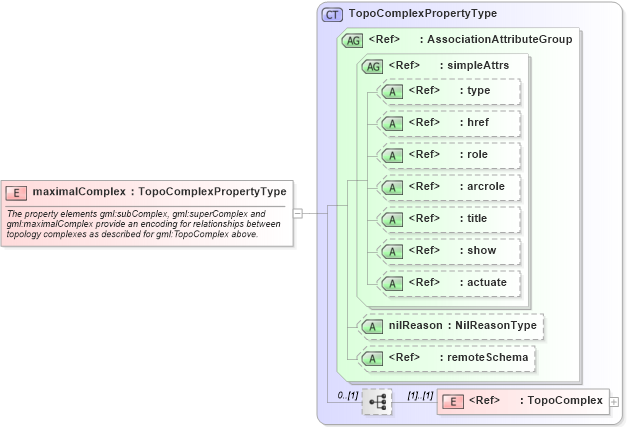Collapse the maximalComplex element node
Screen dimensions: 627x427
click(x=298, y=213)
